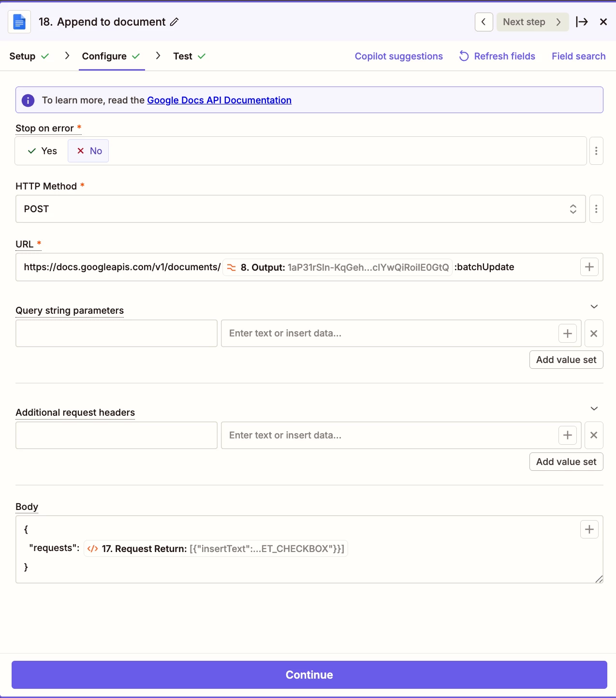The height and width of the screenshot is (698, 616).
Task: Click the Stop on error label
Action: coord(44,128)
